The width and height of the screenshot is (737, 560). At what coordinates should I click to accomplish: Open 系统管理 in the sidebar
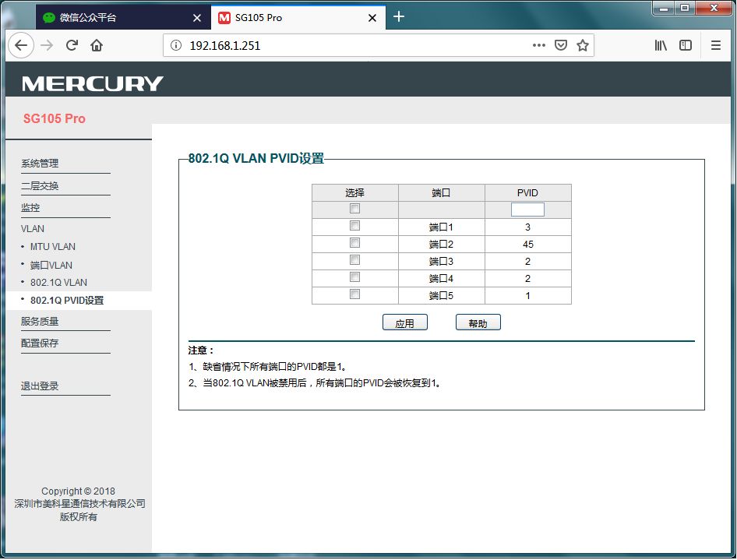pos(40,164)
